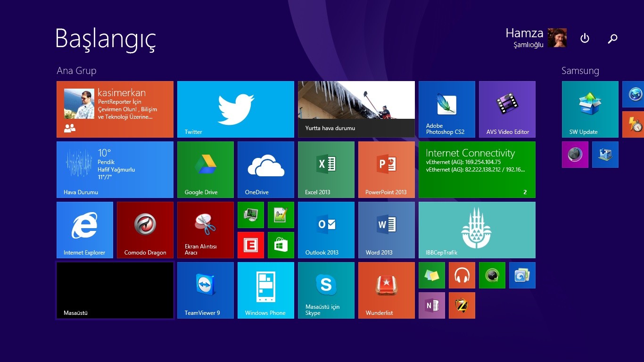Open the Hava Durumu weather tile

coord(115,170)
